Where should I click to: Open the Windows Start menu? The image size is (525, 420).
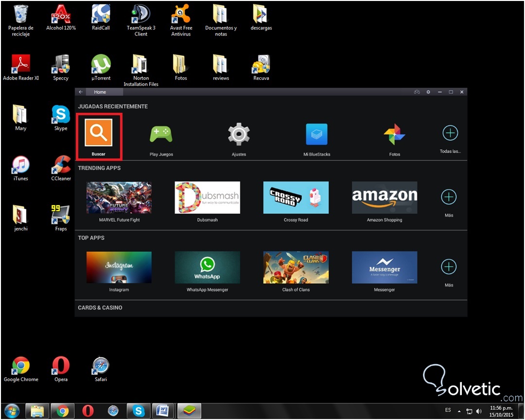pyautogui.click(x=12, y=411)
